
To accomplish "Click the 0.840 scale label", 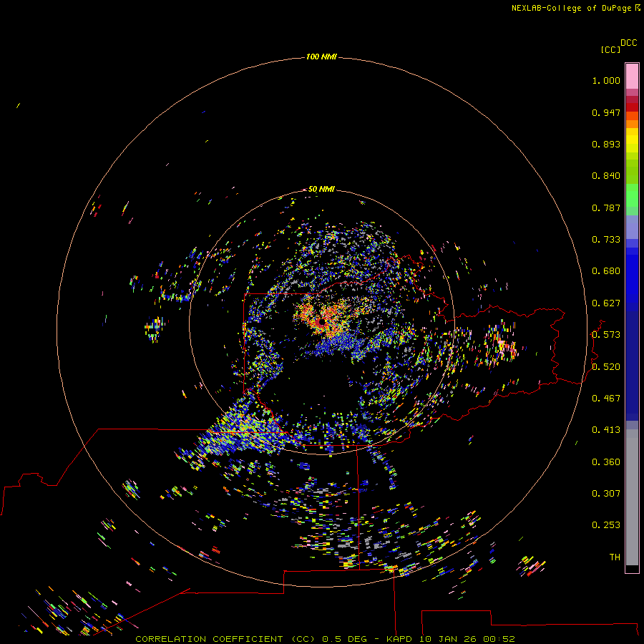I will (x=606, y=176).
